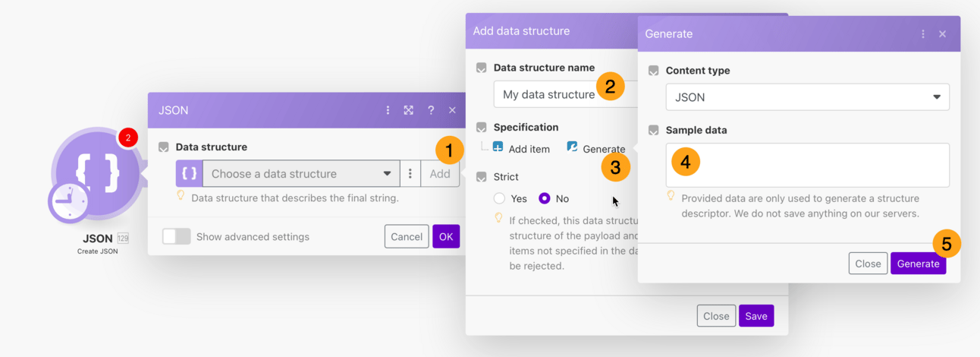Image resolution: width=980 pixels, height=357 pixels.
Task: Toggle Show advanced settings switch
Action: point(177,236)
